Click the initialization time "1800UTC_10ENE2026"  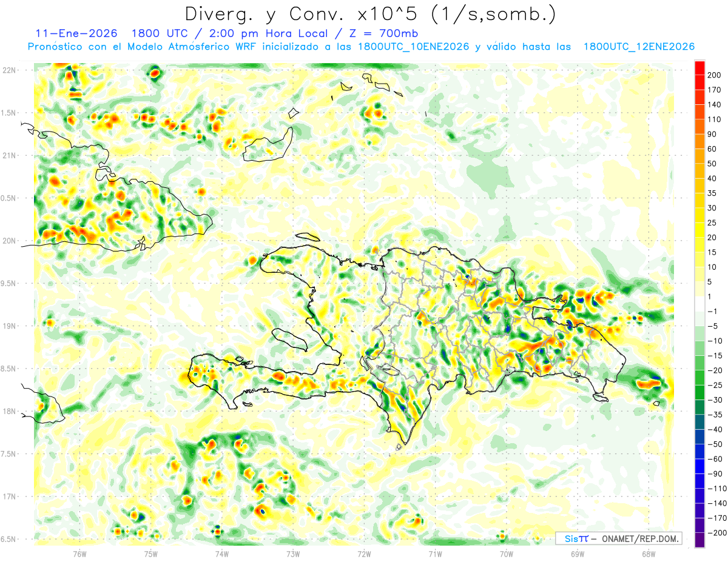tap(414, 47)
